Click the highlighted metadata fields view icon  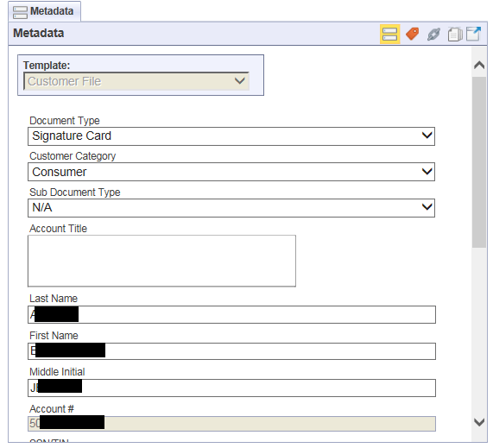coord(389,34)
